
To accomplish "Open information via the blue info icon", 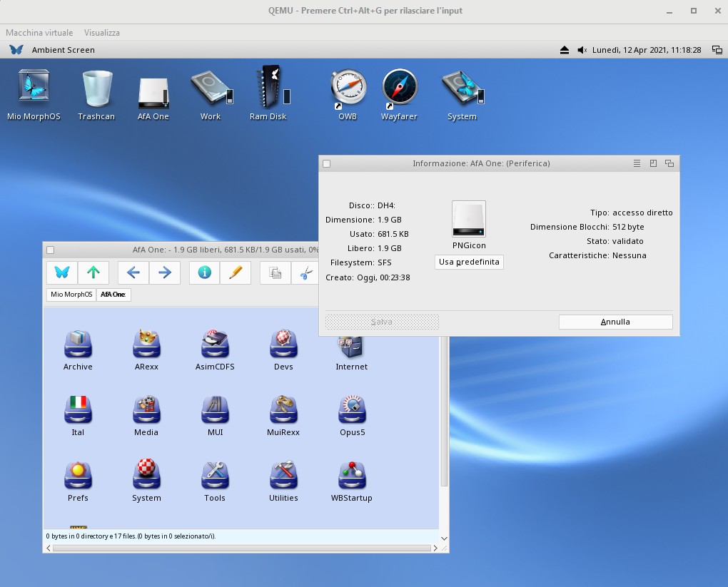I will pos(205,272).
